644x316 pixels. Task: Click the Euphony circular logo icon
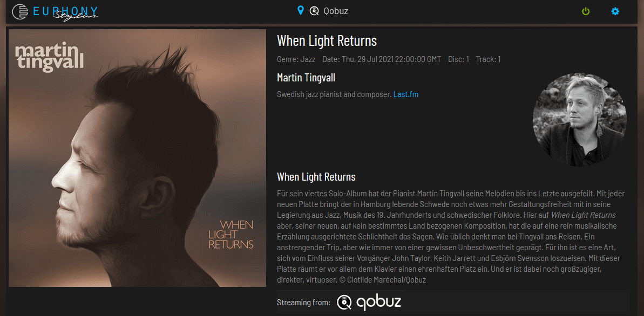point(21,11)
